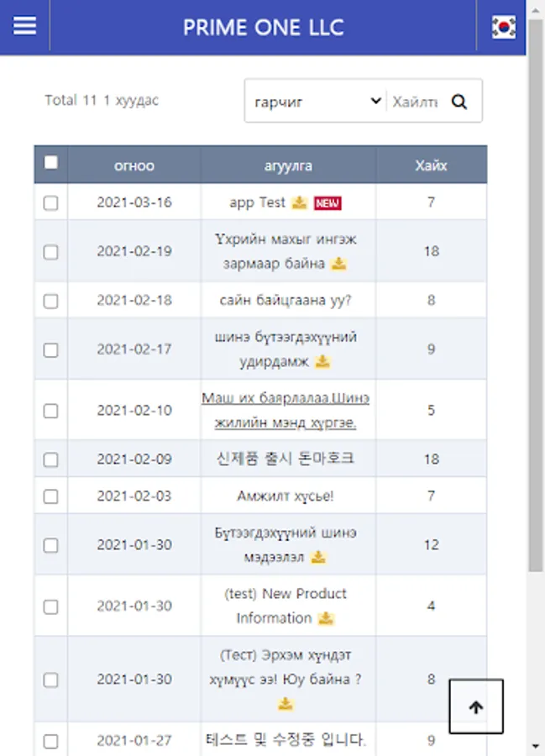
Task: Download attachment on New Product Information
Action: click(326, 618)
